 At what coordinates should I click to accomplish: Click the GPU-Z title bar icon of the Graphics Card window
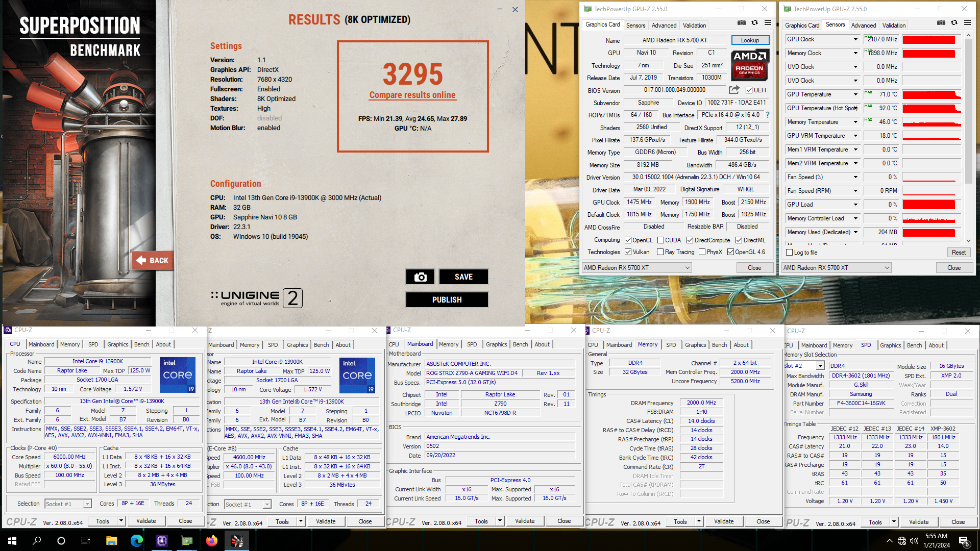pos(587,9)
